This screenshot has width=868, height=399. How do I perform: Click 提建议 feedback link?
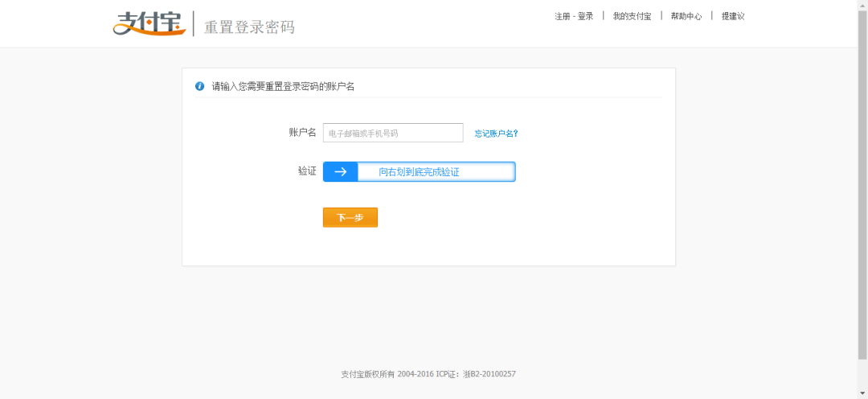733,17
